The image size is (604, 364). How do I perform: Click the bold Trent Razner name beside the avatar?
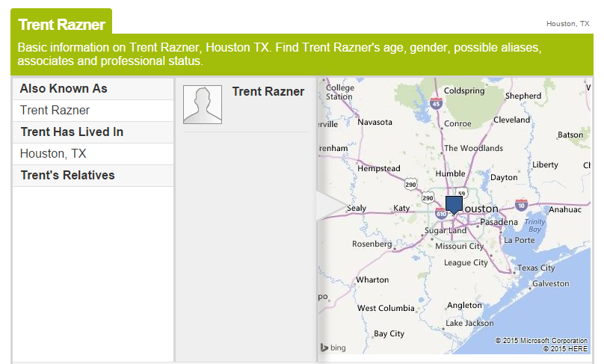tap(268, 92)
